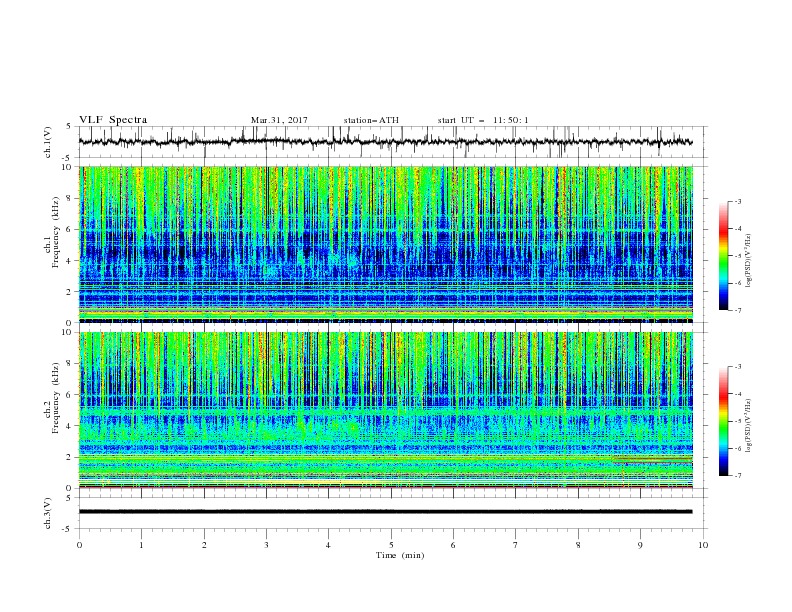Screen dimensions: 792x612
Task: Click the "5" tick on the time axis
Action: (x=391, y=545)
